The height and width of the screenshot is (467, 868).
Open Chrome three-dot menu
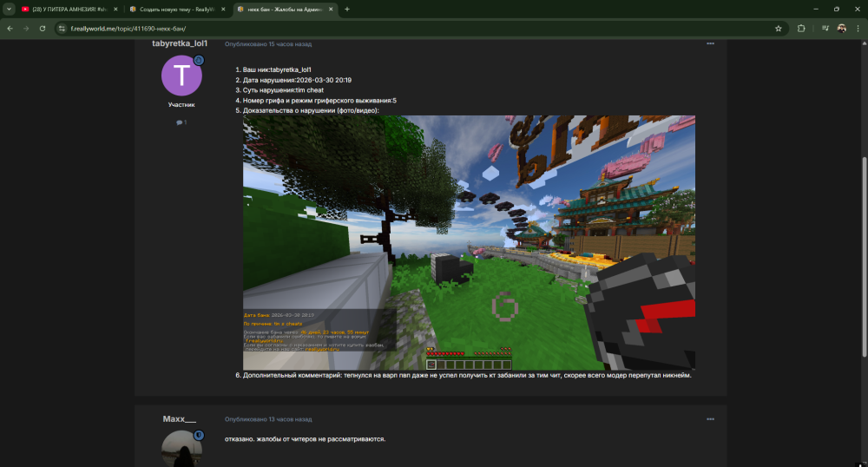[x=858, y=29]
